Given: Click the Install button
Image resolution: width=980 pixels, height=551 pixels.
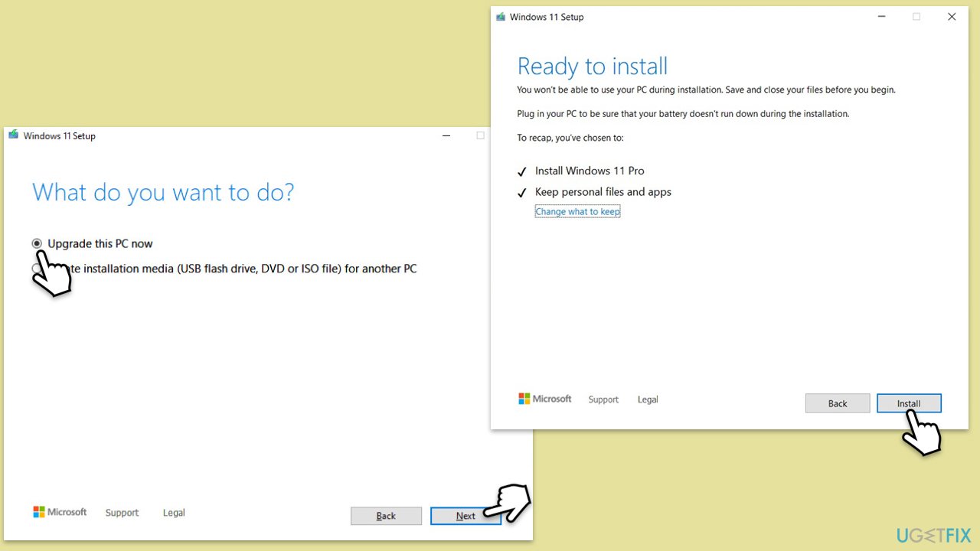Looking at the screenshot, I should point(909,403).
